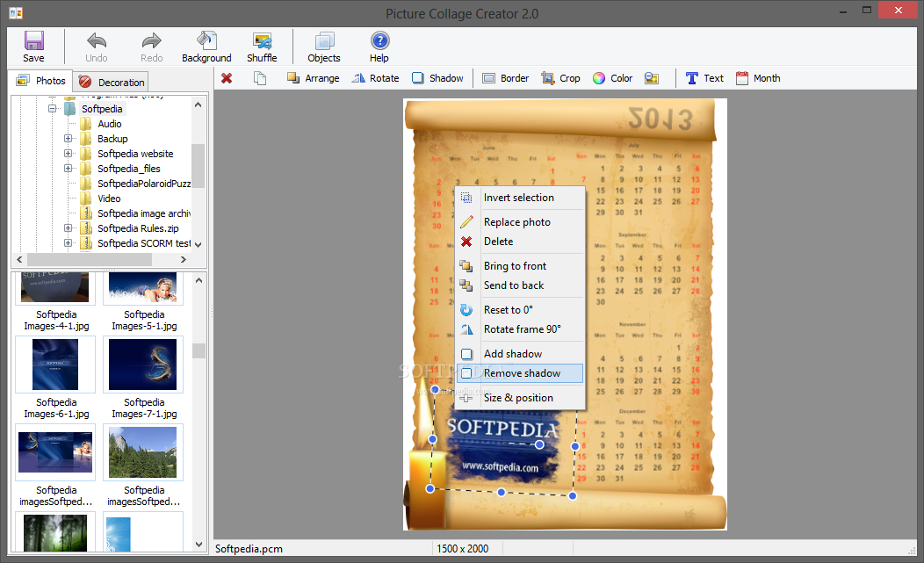Select the Crop tool
924x563 pixels.
[x=560, y=78]
